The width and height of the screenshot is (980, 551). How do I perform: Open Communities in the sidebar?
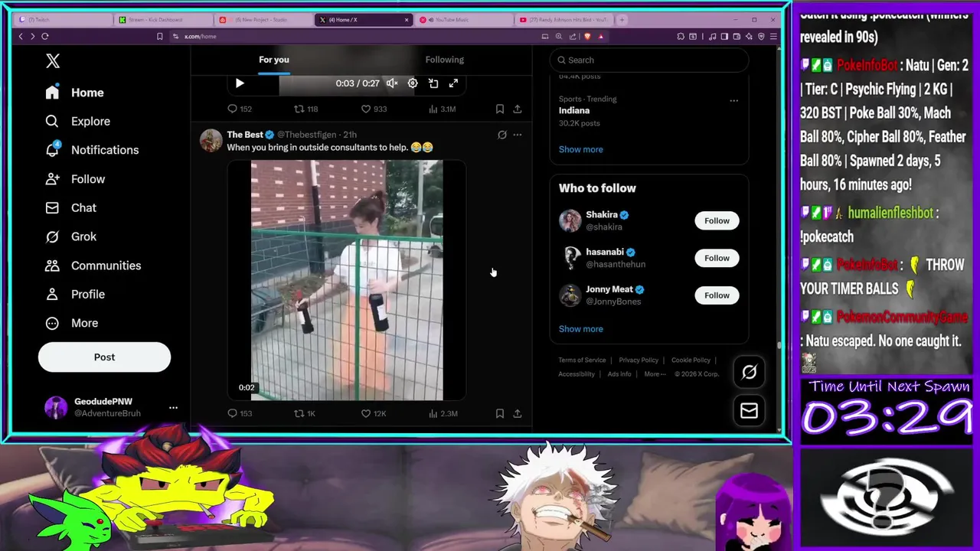point(93,266)
